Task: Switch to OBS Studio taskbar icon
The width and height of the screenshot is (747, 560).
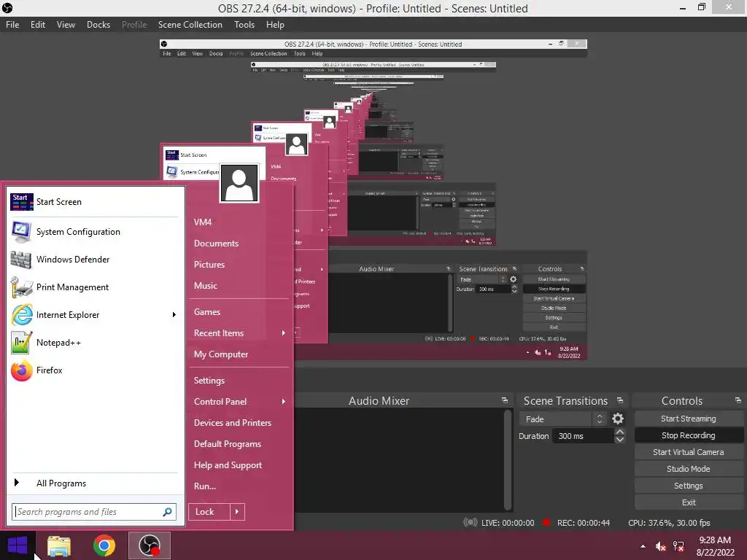Action: (x=149, y=545)
